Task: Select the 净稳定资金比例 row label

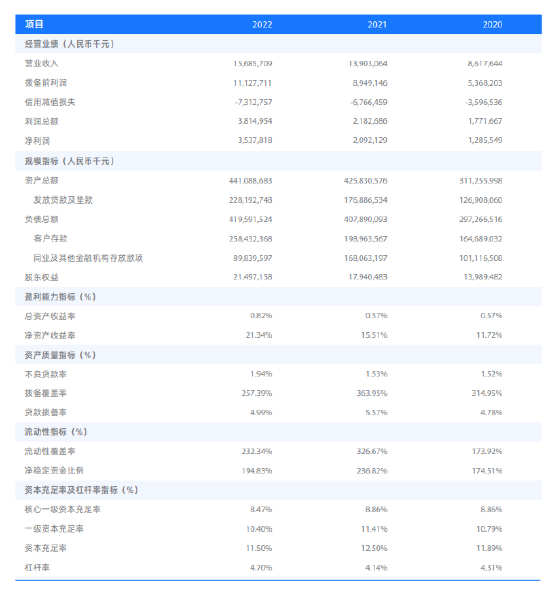Action: [54, 470]
